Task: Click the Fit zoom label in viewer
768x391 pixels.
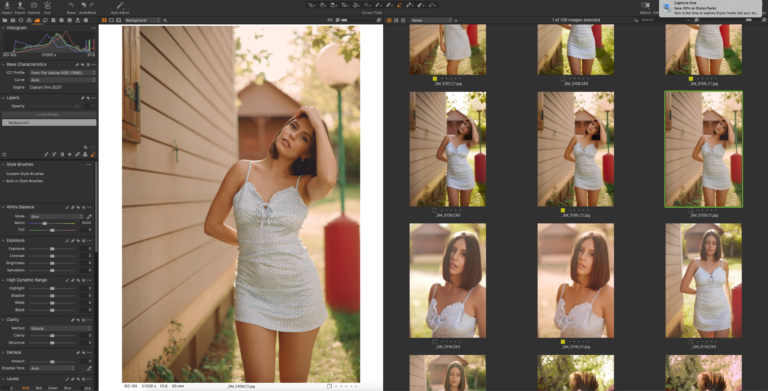Action: 330,20
